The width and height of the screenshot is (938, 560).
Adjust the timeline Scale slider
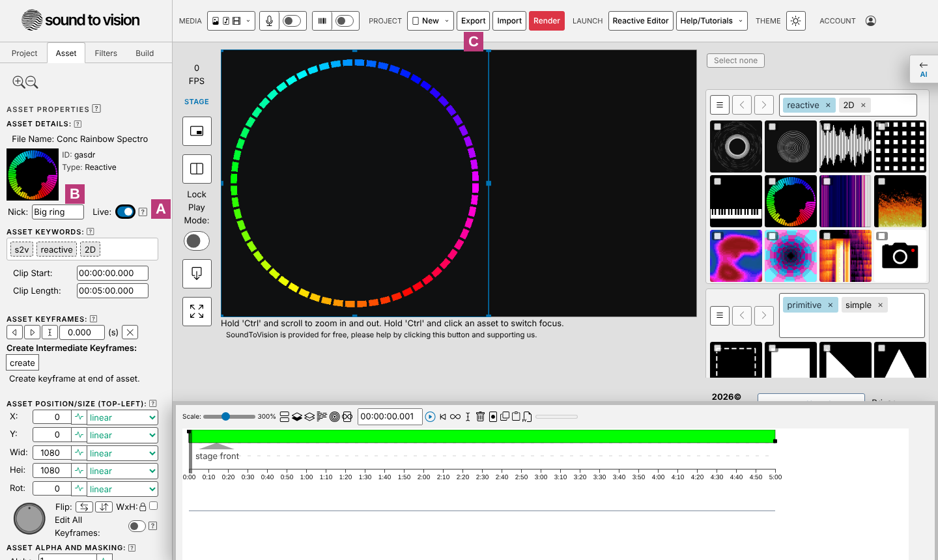pyautogui.click(x=229, y=417)
